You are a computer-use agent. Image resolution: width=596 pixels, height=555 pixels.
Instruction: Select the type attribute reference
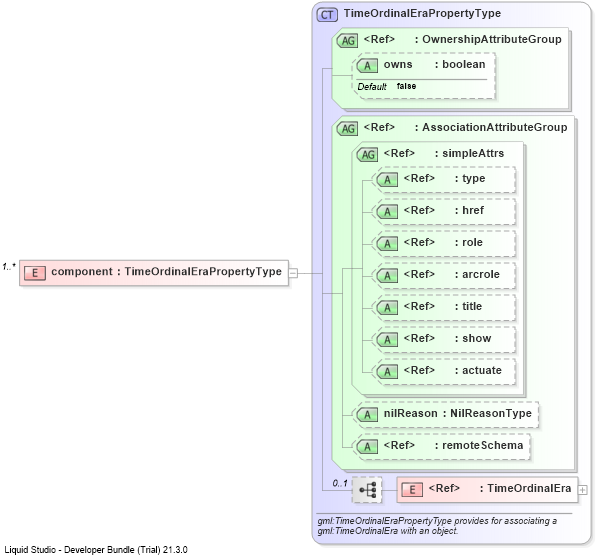444,179
